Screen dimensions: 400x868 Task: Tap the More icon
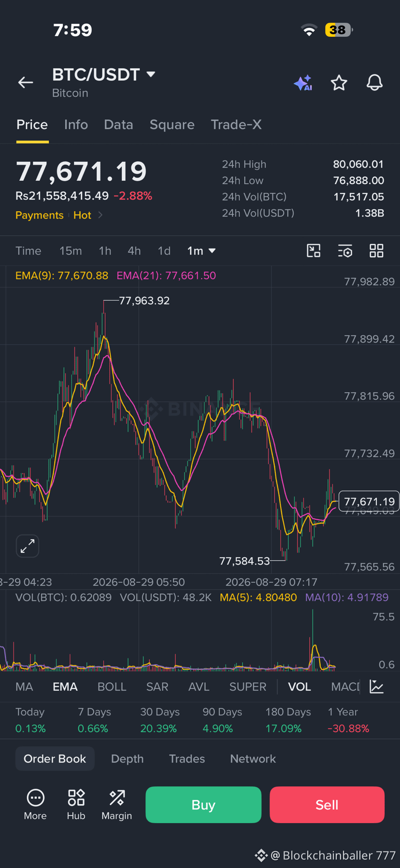[x=35, y=805]
